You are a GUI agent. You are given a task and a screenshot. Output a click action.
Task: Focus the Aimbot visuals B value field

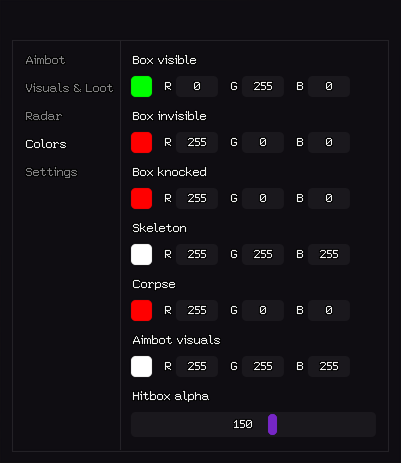coord(329,367)
